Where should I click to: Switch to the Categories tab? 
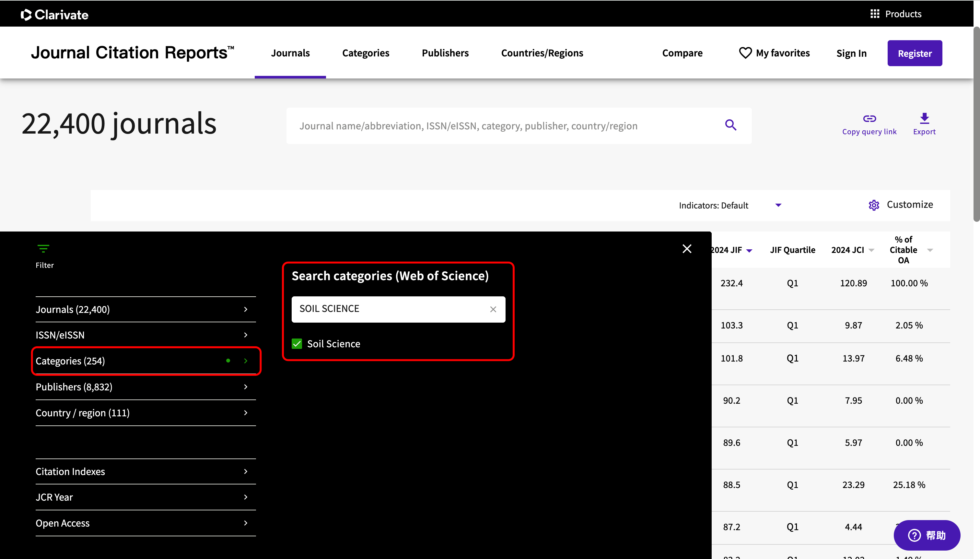pyautogui.click(x=365, y=53)
